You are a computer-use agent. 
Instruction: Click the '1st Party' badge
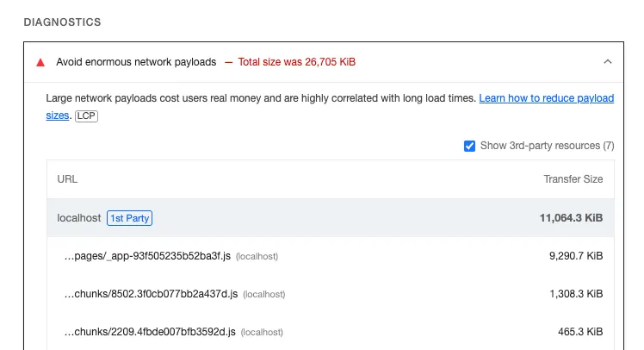[x=129, y=218]
